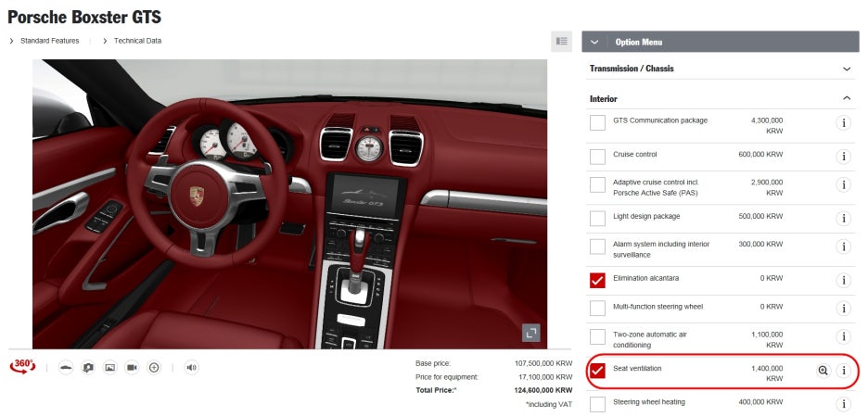
Task: Show info for GTS Communication package
Action: [843, 122]
